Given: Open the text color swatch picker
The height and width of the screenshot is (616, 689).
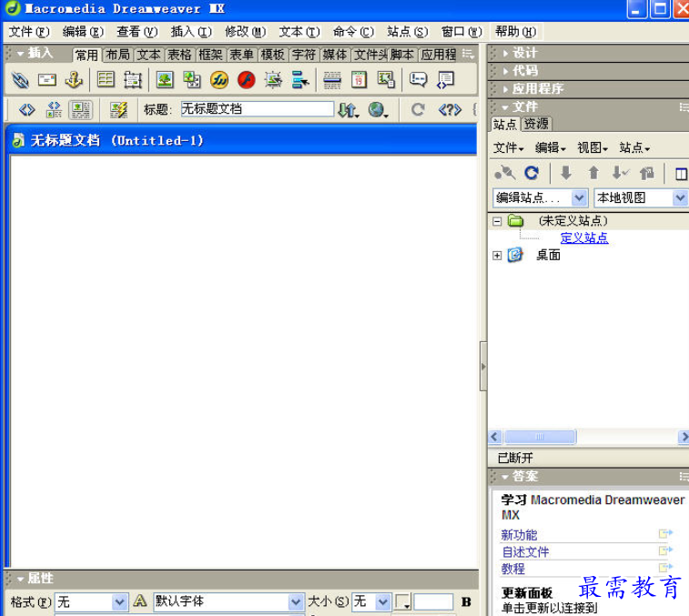Looking at the screenshot, I should pos(402,602).
